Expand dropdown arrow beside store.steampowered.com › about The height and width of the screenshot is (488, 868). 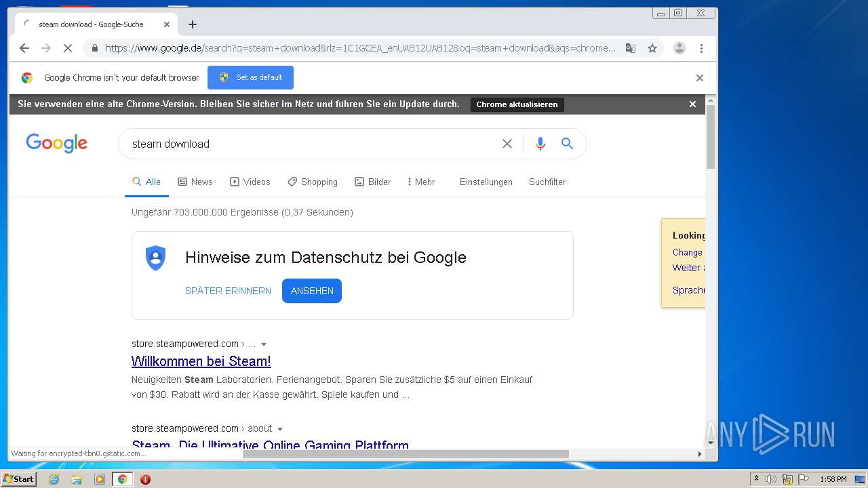point(280,429)
